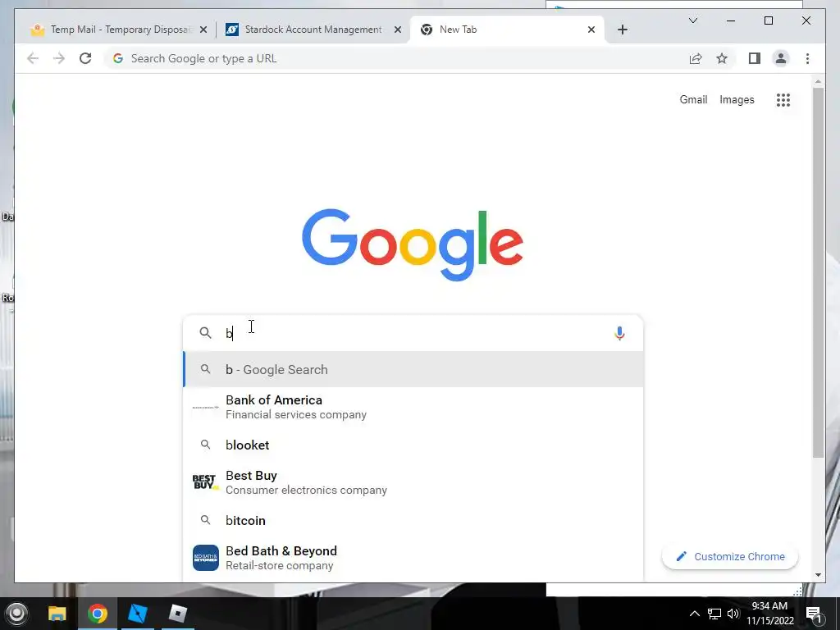840x630 pixels.
Task: Bookmark this tab with the star icon
Action: [x=722, y=58]
